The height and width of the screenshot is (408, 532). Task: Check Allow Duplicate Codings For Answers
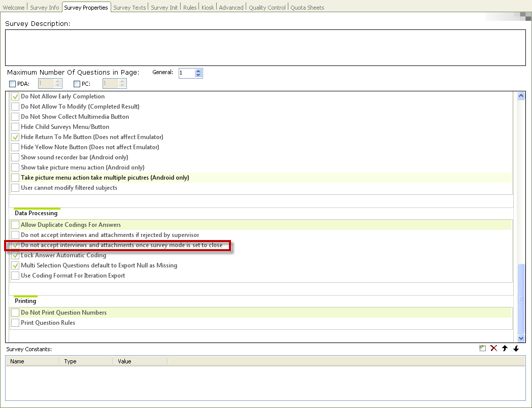coord(15,225)
